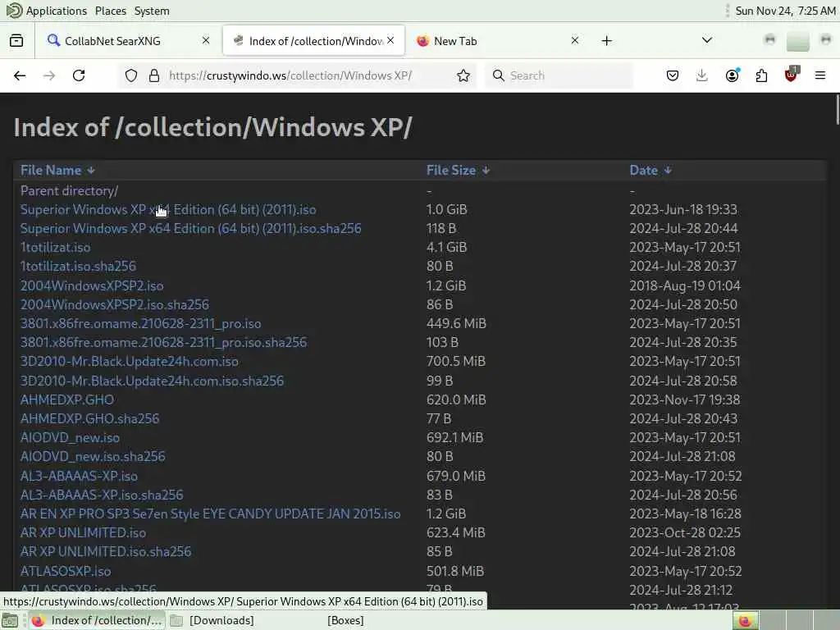
Task: Show desktop icon in bottom panel
Action: 10,620
